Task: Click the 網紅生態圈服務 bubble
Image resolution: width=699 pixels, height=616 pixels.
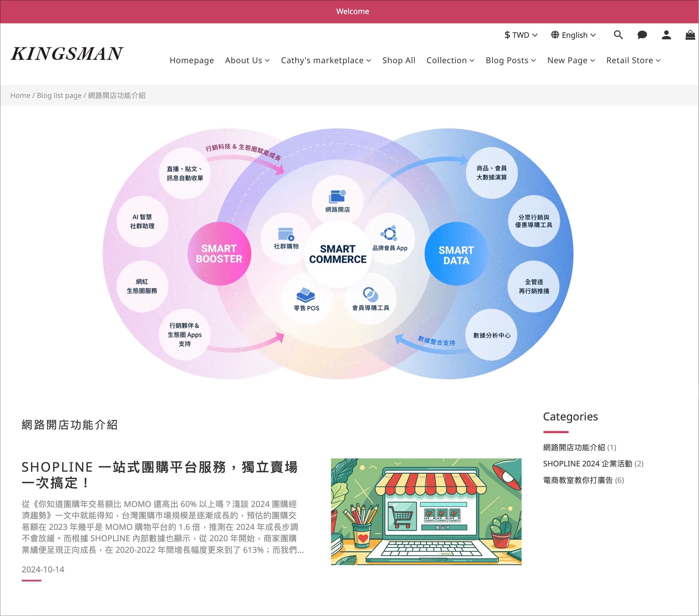Action: (142, 286)
